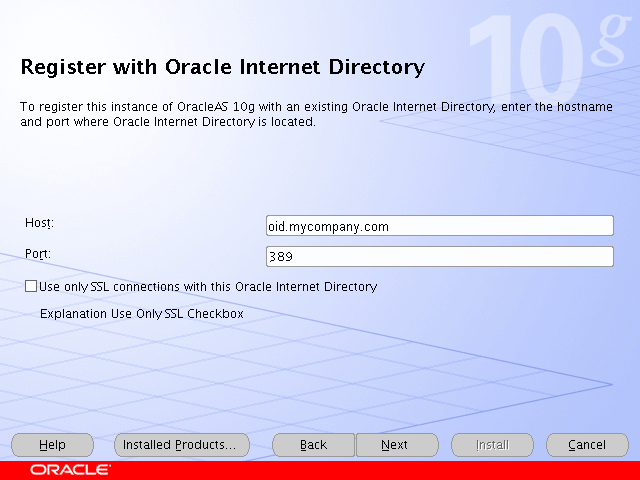Screen dimensions: 640x480
Task: Click the Host input field
Action: [x=440, y=226]
